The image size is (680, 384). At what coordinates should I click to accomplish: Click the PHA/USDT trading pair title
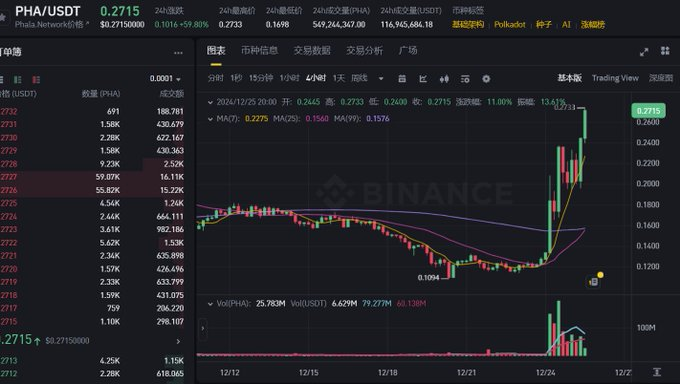tap(48, 11)
